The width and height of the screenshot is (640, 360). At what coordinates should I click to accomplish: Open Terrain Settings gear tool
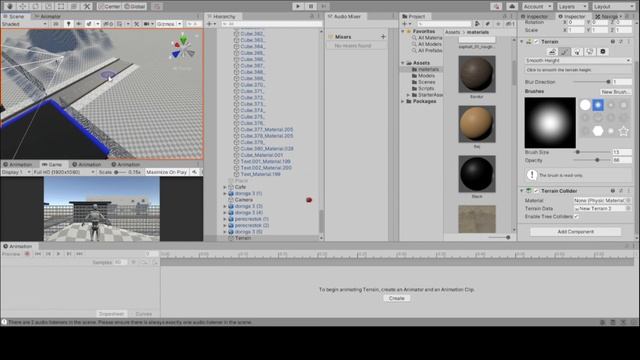[602, 52]
